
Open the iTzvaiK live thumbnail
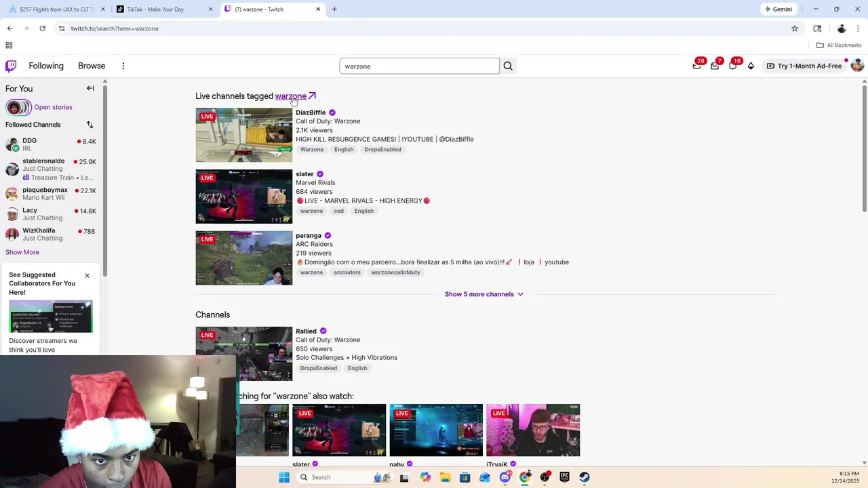pyautogui.click(x=533, y=430)
